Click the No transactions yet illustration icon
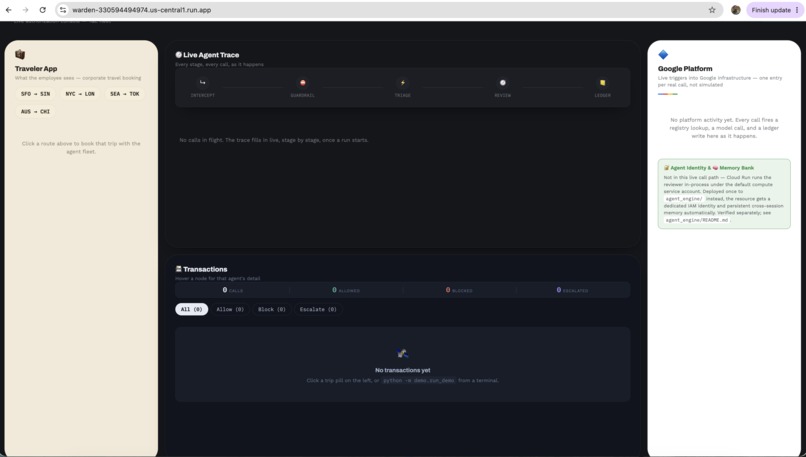The height and width of the screenshot is (457, 806). 402,353
